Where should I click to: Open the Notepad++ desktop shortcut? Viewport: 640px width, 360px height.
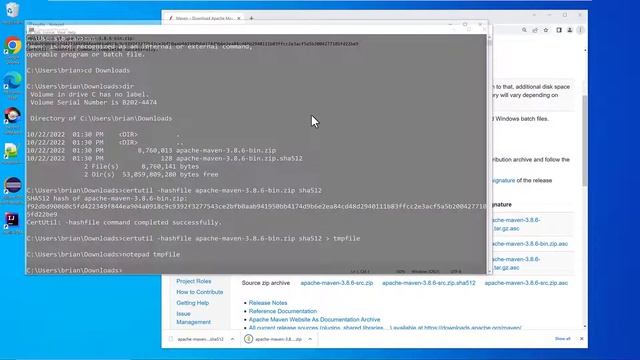point(12,151)
